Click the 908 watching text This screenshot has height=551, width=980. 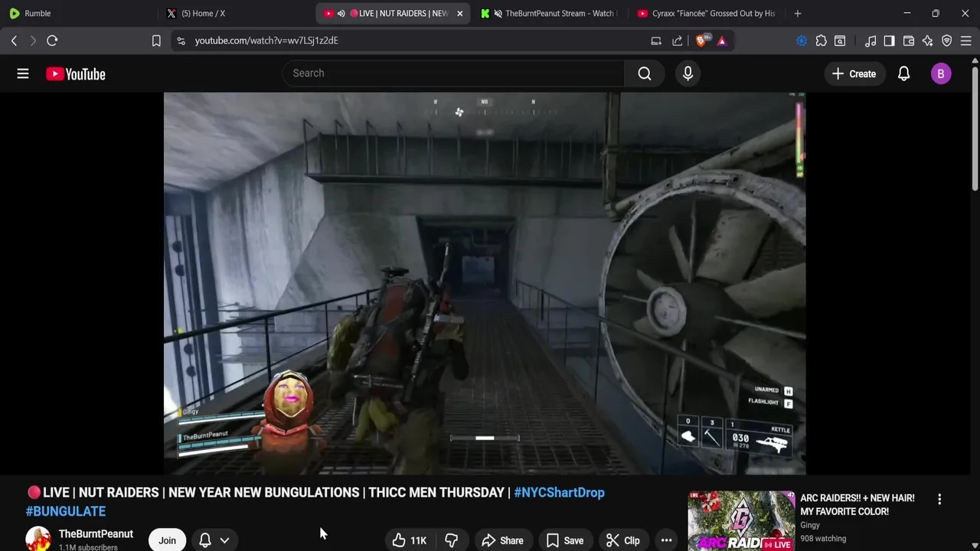tap(823, 539)
